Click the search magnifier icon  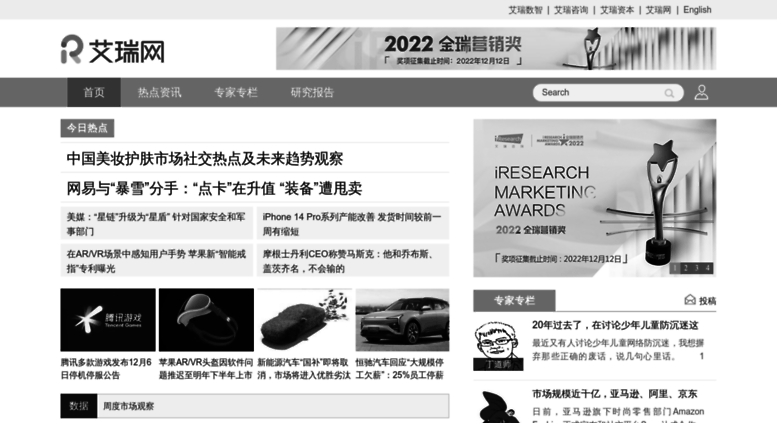669,93
